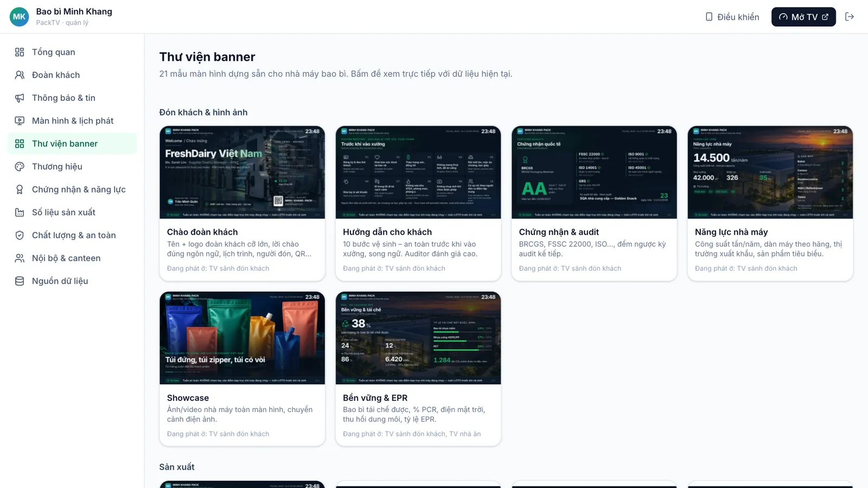
Task: Click the Năng lực nhà máy title
Action: tap(731, 232)
